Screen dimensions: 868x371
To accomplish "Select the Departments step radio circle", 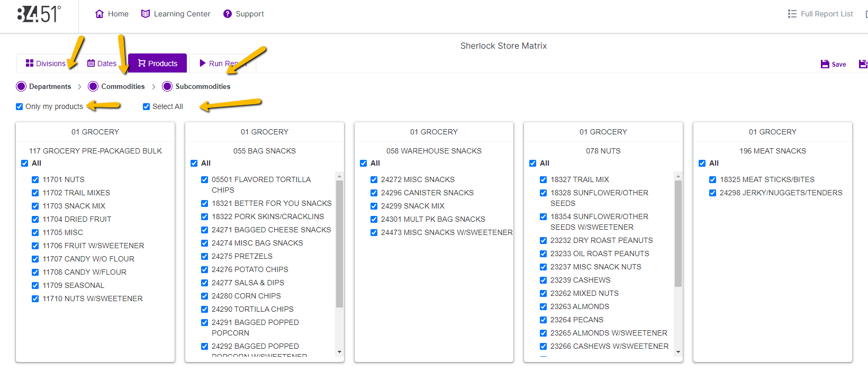I will [x=21, y=86].
